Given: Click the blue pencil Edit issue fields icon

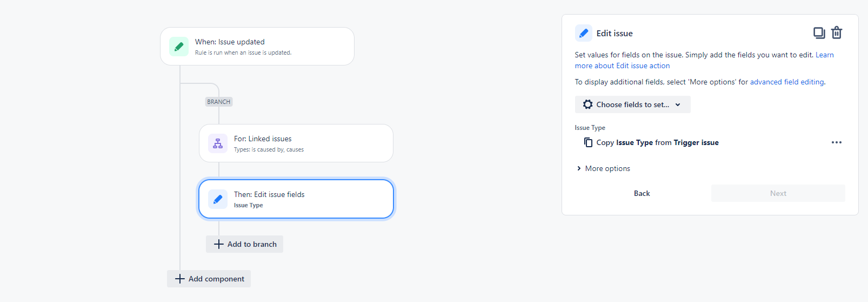Looking at the screenshot, I should 218,199.
